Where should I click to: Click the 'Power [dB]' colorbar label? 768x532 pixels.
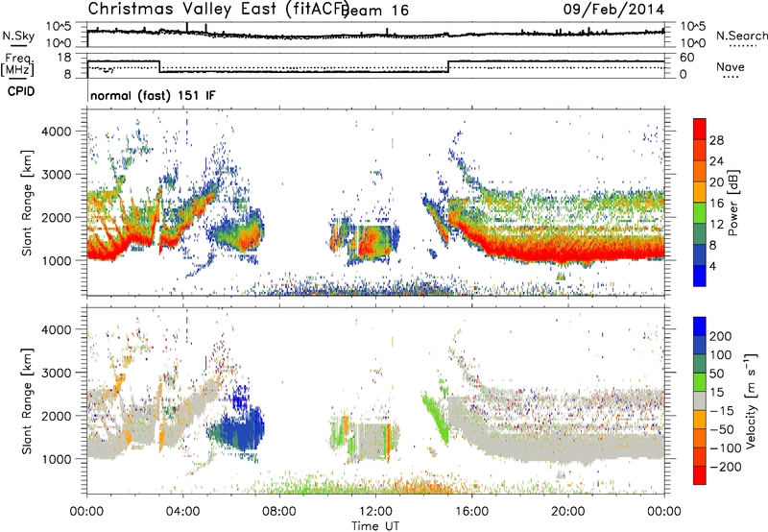733,203
